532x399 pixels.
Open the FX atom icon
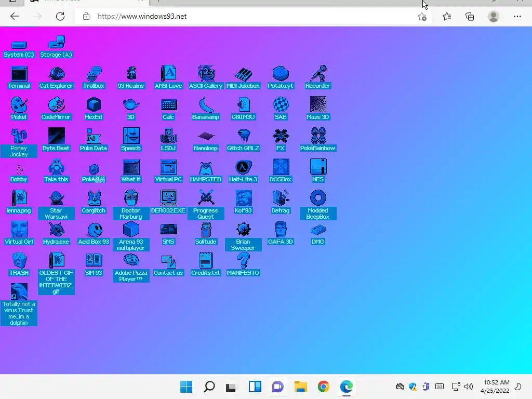pos(280,140)
